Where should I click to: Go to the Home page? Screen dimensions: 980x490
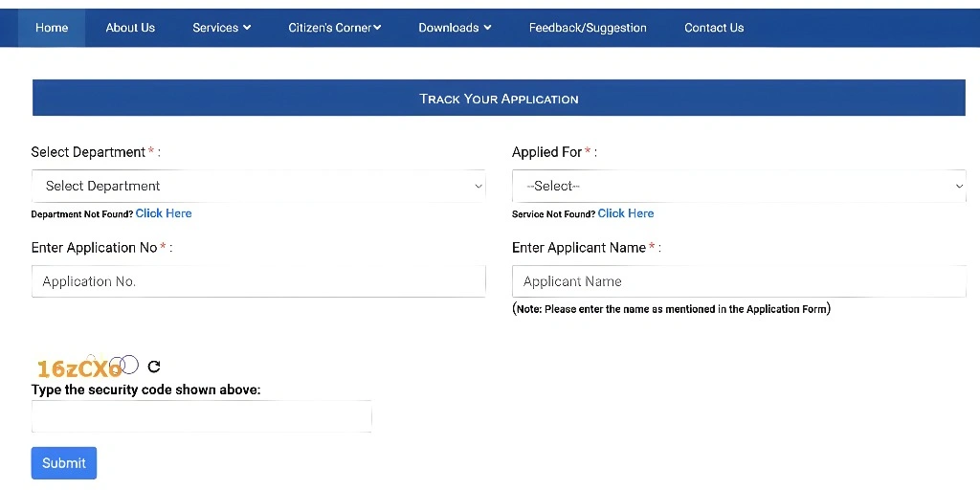click(x=52, y=28)
